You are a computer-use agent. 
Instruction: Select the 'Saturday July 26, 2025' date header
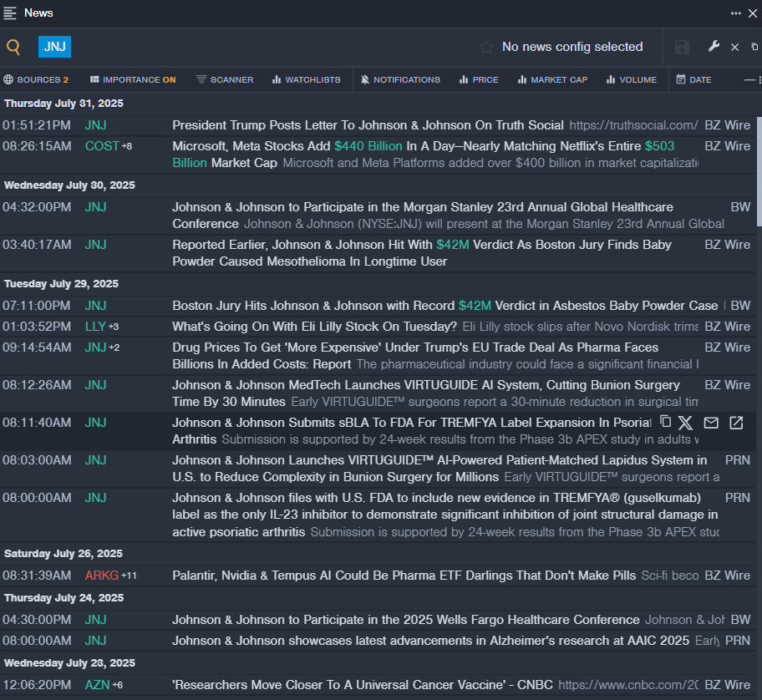63,554
